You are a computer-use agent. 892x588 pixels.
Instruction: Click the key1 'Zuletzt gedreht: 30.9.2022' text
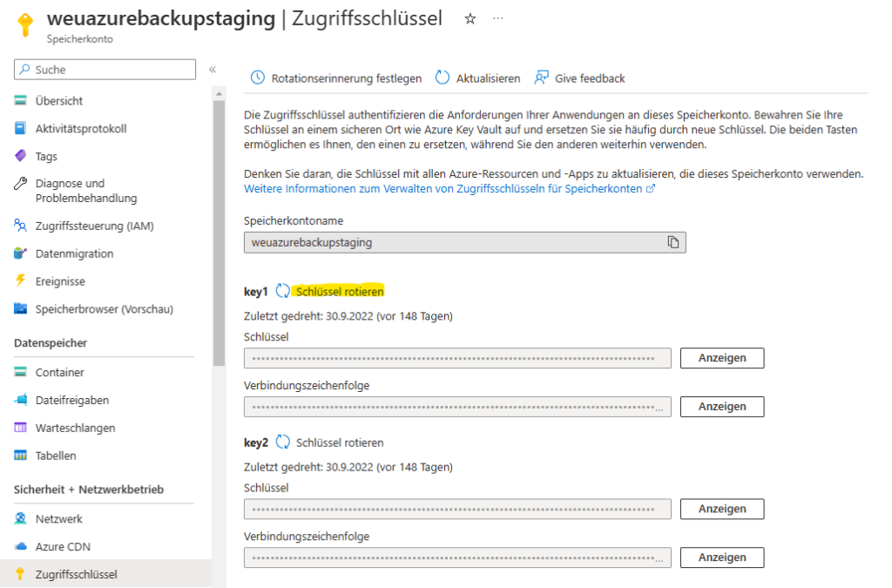(308, 316)
